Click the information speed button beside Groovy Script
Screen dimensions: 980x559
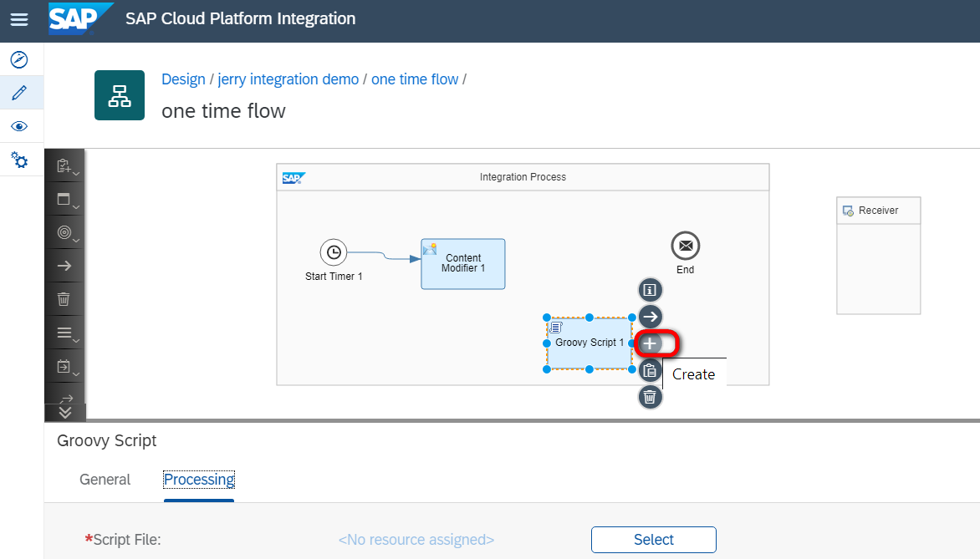tap(651, 290)
